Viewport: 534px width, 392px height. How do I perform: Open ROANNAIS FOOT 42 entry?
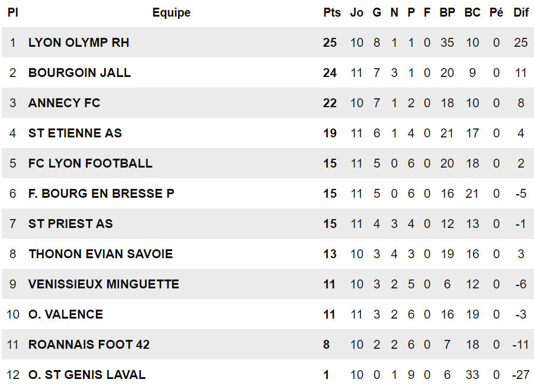(89, 345)
